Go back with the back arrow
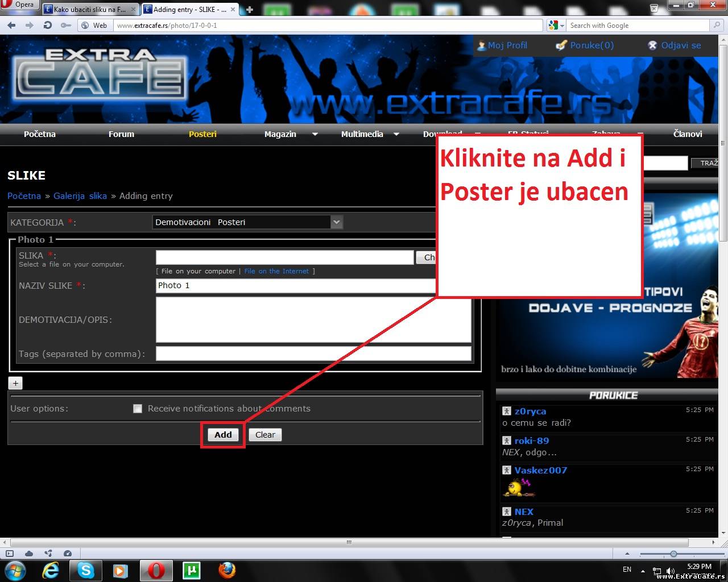The height and width of the screenshot is (582, 728). click(x=11, y=26)
